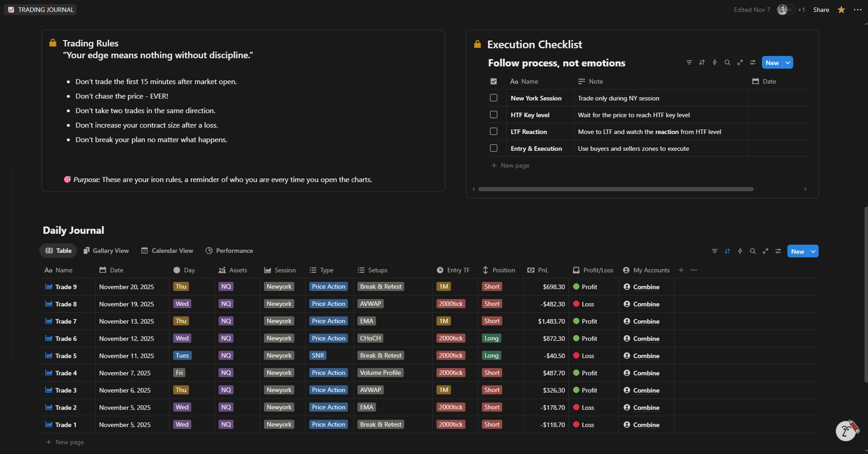868x454 pixels.
Task: Switch to Performance tab
Action: [x=229, y=251]
